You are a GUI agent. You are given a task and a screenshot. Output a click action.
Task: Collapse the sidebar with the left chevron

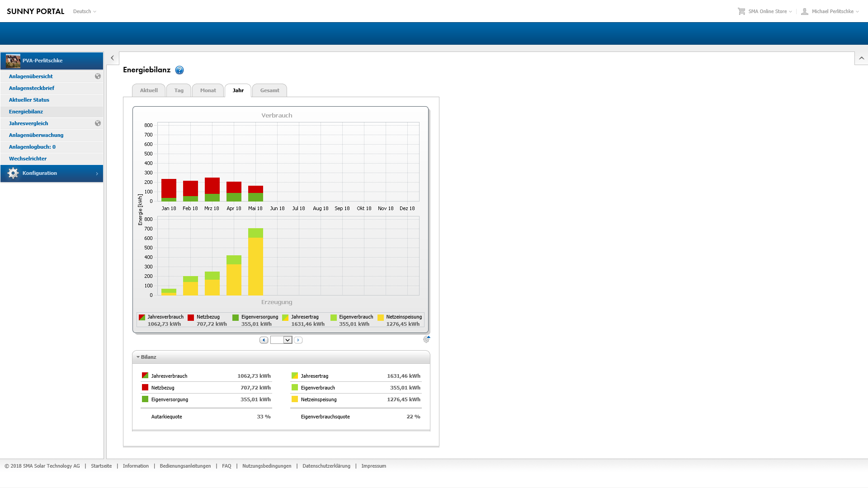pos(112,58)
